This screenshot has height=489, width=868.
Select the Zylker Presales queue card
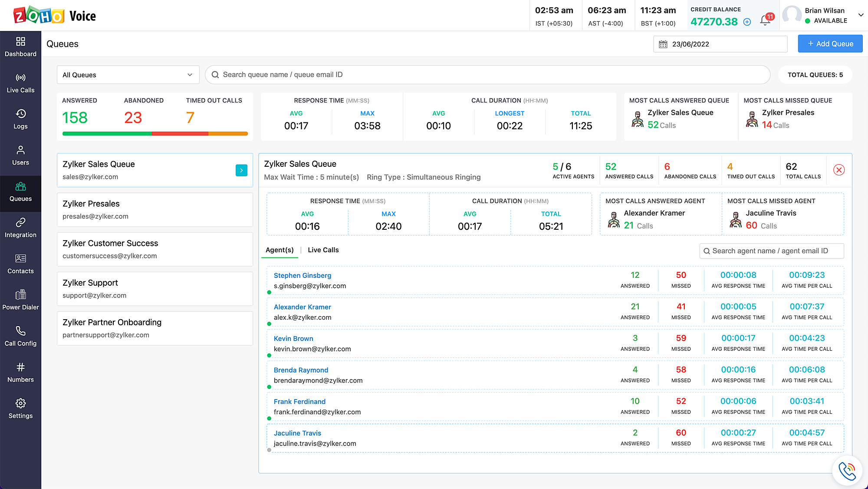[x=155, y=209]
